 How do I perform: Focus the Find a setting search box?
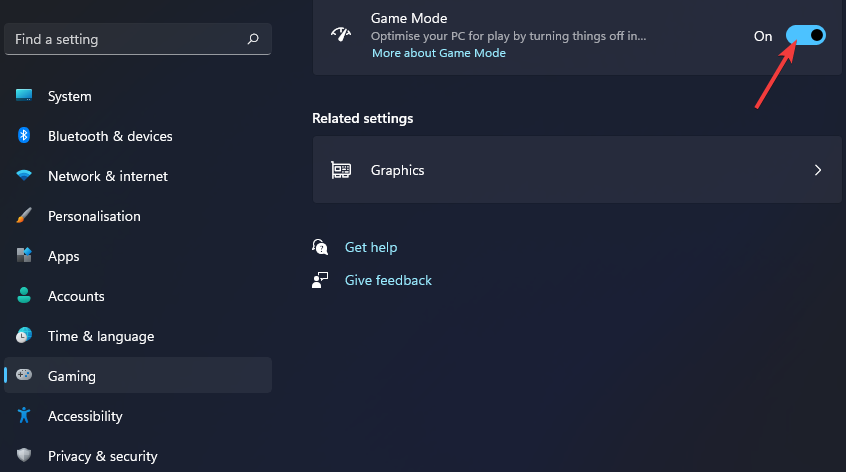click(x=138, y=39)
